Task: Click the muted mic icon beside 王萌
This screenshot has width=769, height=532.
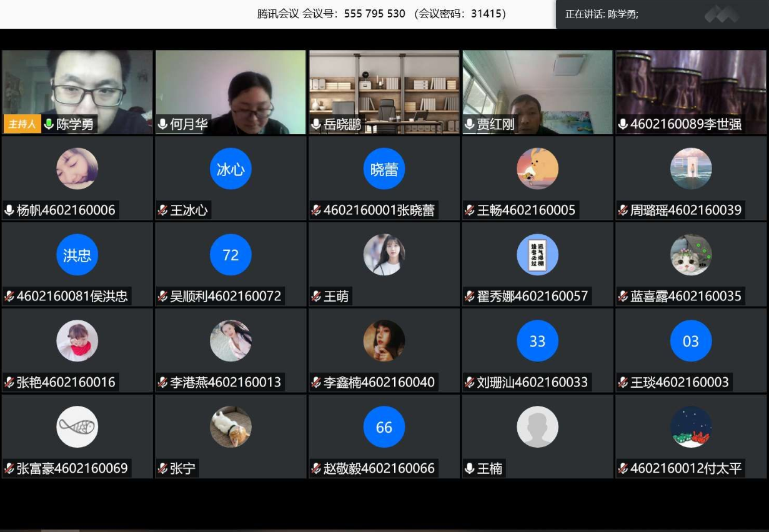Action: pos(316,297)
